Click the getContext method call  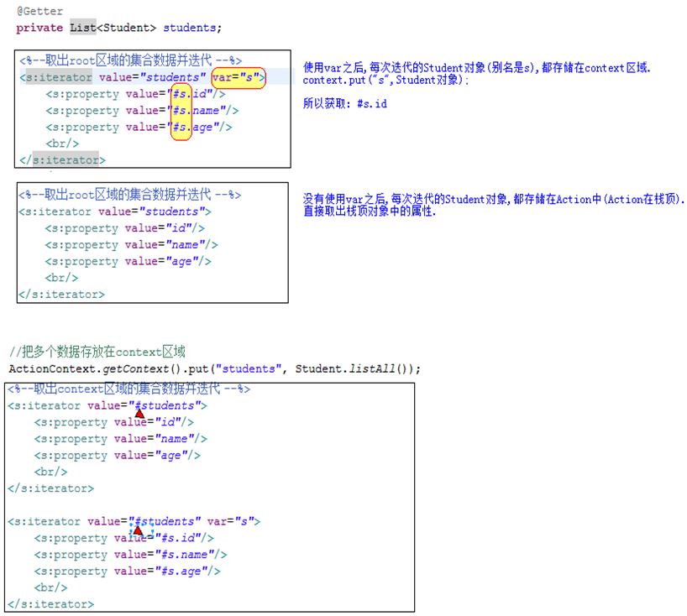126,369
